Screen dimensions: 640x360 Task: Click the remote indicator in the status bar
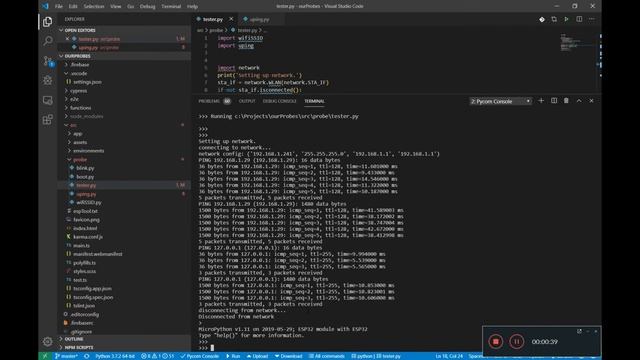coord(45,356)
